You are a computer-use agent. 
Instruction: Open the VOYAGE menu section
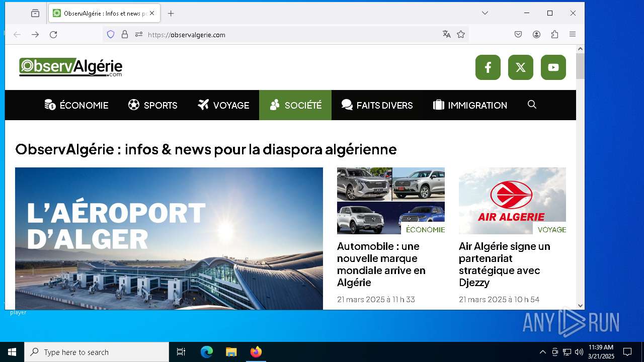pyautogui.click(x=223, y=105)
